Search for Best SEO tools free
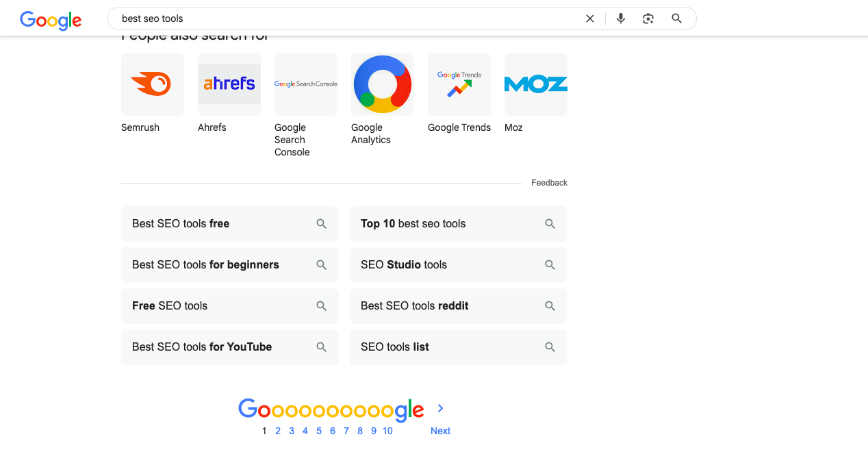Viewport: 868px width, 452px height. point(230,224)
